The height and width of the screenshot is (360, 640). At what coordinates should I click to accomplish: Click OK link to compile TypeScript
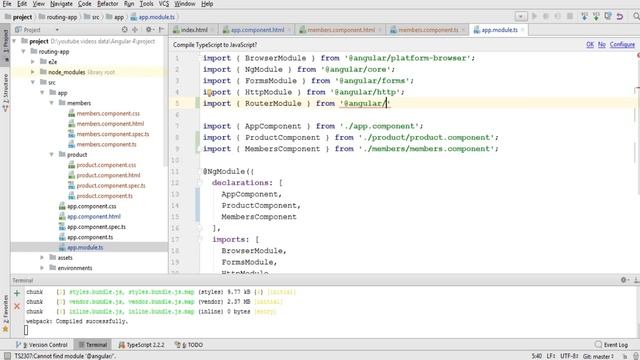point(590,44)
